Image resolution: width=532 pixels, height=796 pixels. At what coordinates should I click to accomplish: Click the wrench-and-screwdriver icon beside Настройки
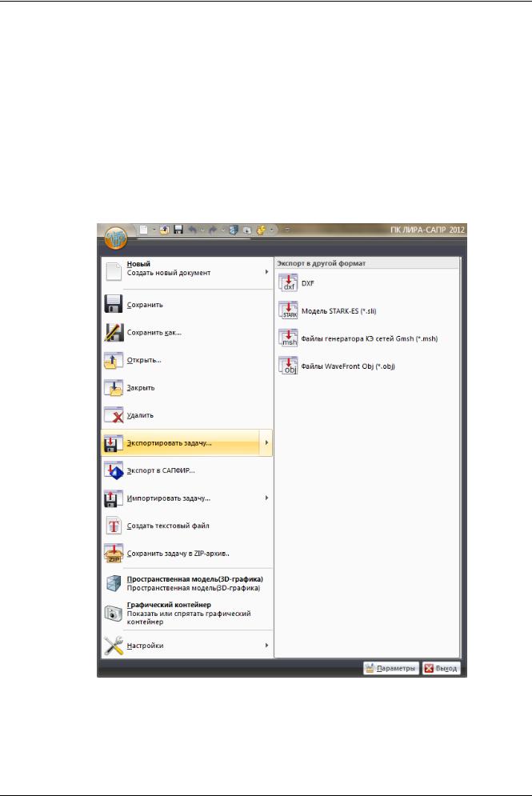114,646
